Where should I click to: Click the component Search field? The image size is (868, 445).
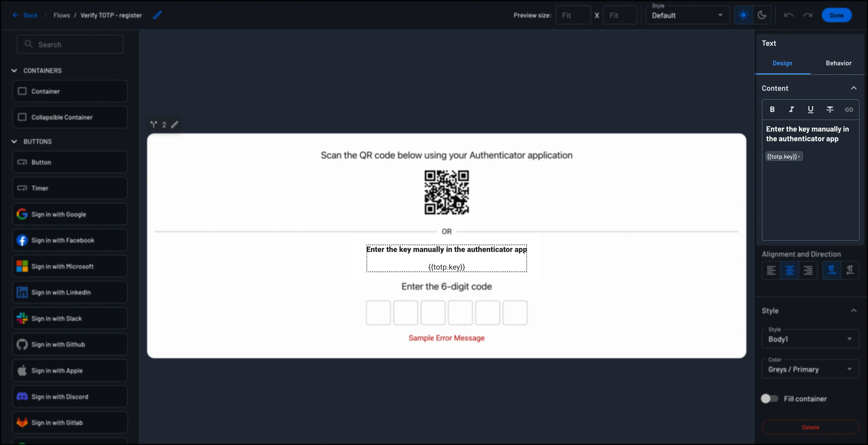[70, 45]
